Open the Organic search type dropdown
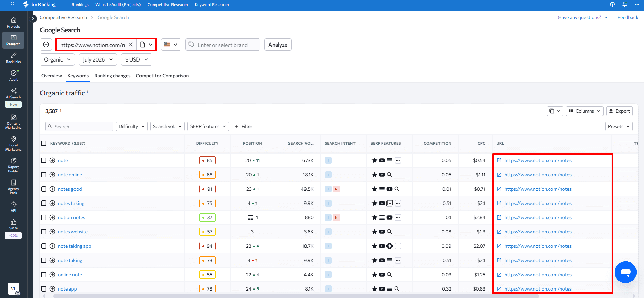Image resolution: width=644 pixels, height=298 pixels. (57, 59)
